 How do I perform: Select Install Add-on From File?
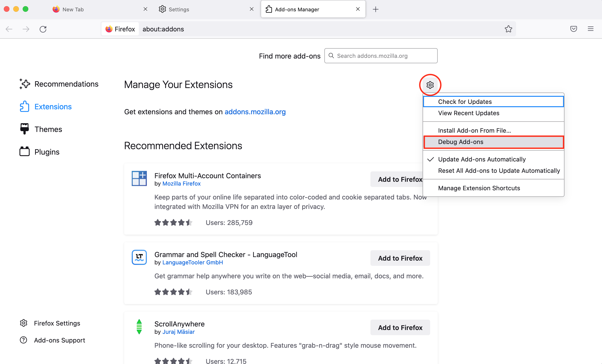coord(494,131)
